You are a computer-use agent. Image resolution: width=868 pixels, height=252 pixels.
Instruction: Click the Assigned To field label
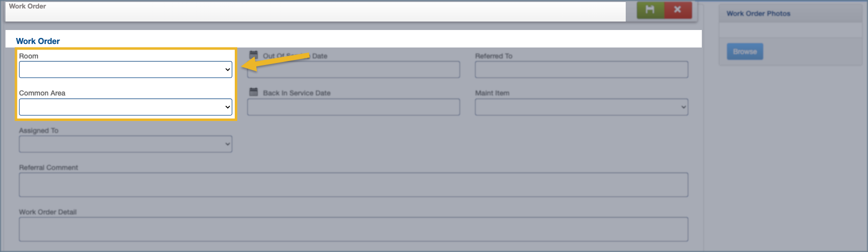pos(39,130)
